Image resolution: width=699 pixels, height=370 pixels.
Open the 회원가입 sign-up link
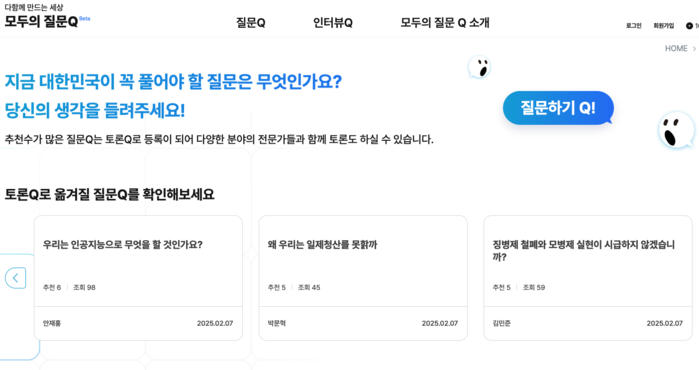pyautogui.click(x=664, y=26)
